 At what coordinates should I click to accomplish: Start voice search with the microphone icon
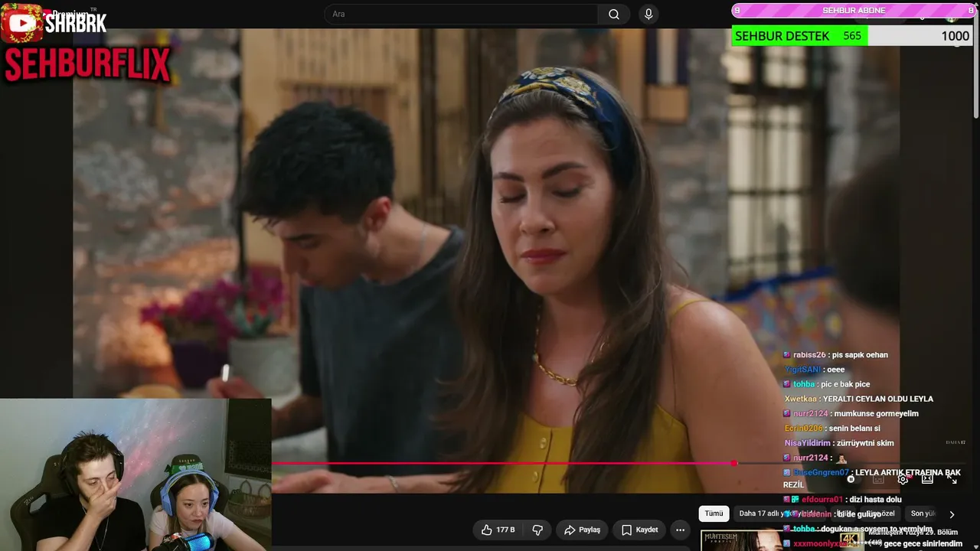pyautogui.click(x=648, y=15)
